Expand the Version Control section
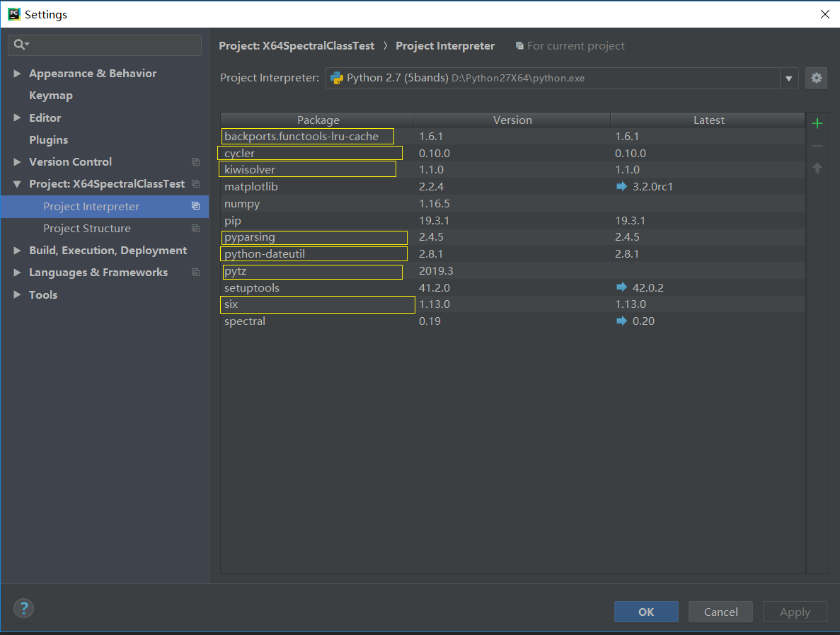Screen dimensions: 840x635 coord(17,162)
